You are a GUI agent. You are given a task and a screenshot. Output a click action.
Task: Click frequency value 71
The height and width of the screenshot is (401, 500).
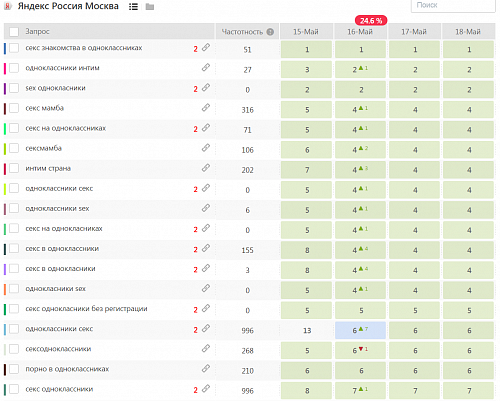click(x=247, y=130)
